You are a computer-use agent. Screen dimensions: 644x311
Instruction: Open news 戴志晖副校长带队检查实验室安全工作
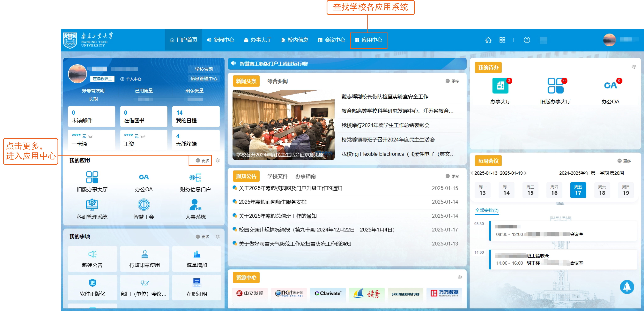(385, 97)
